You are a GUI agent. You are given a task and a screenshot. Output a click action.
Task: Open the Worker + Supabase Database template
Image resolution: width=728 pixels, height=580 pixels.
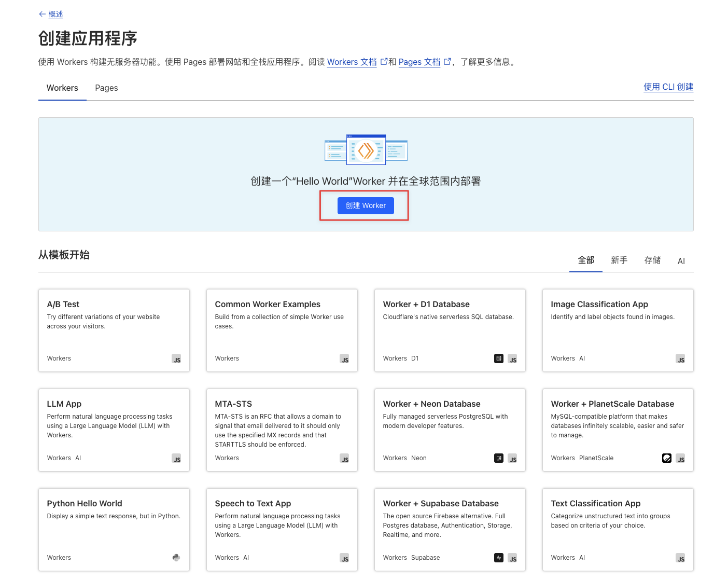pos(450,529)
